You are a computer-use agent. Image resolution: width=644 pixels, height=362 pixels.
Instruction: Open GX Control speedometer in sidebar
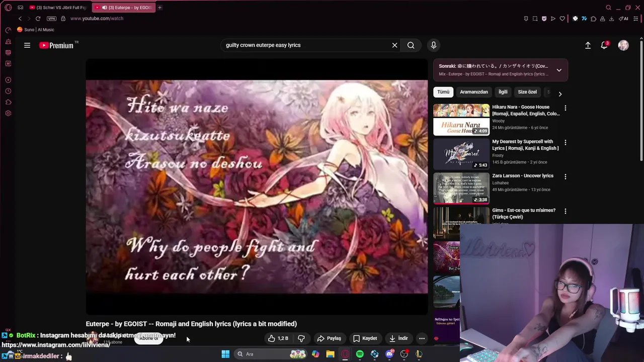click(x=8, y=30)
